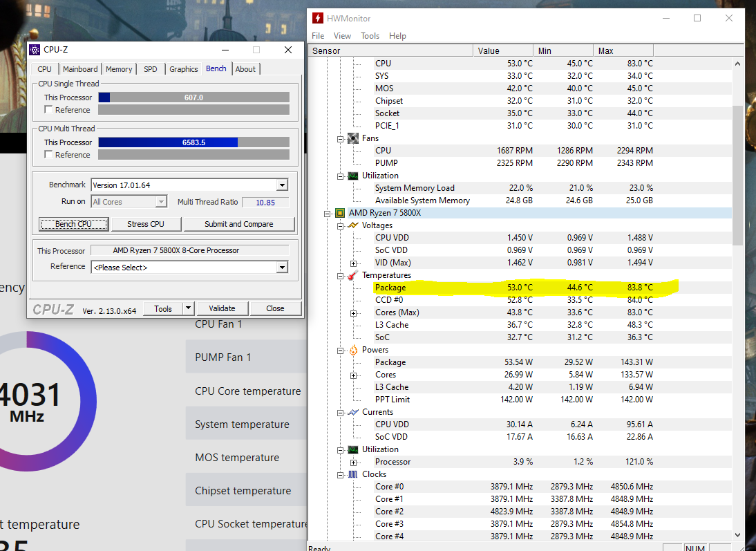Click the CPU-Z title bar app icon
This screenshot has height=551, width=756.
pyautogui.click(x=35, y=50)
